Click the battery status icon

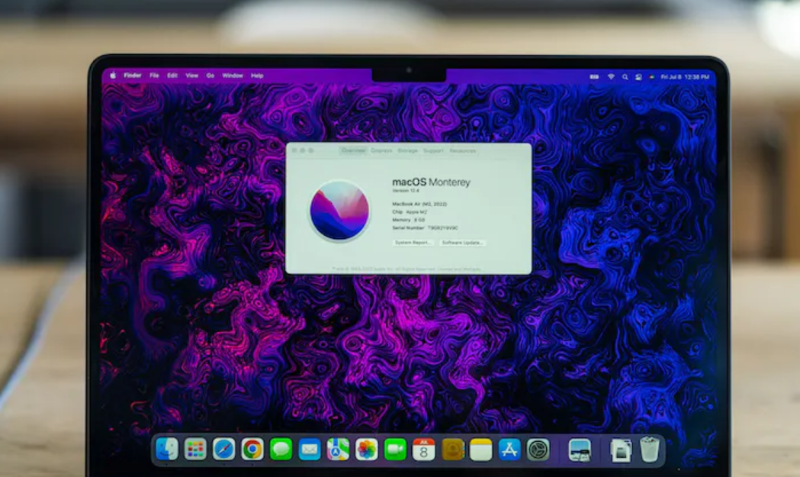594,77
